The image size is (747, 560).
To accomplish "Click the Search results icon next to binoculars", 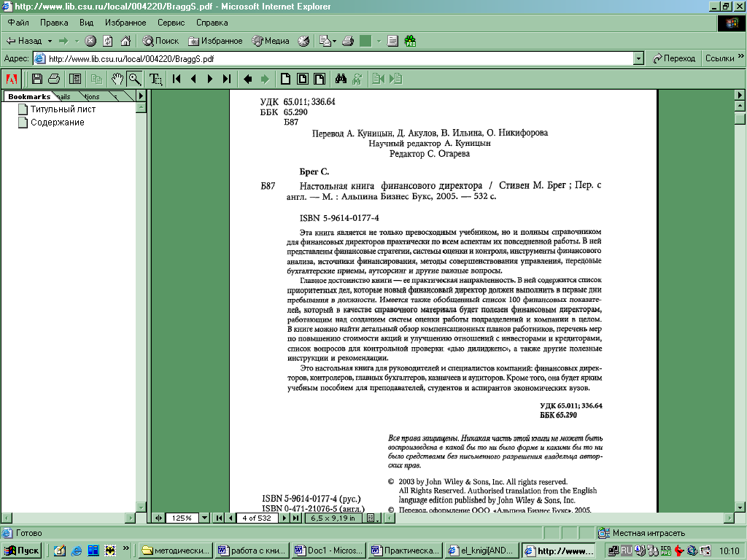I will (x=357, y=79).
